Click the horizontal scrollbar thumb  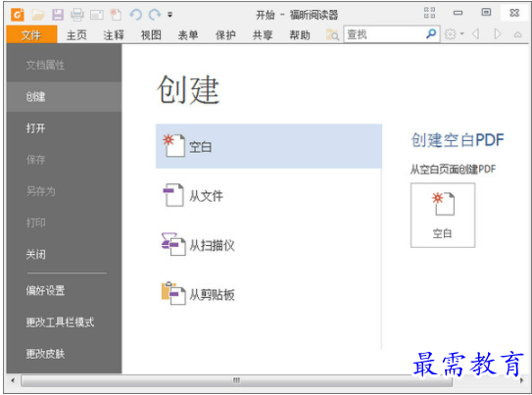236,380
